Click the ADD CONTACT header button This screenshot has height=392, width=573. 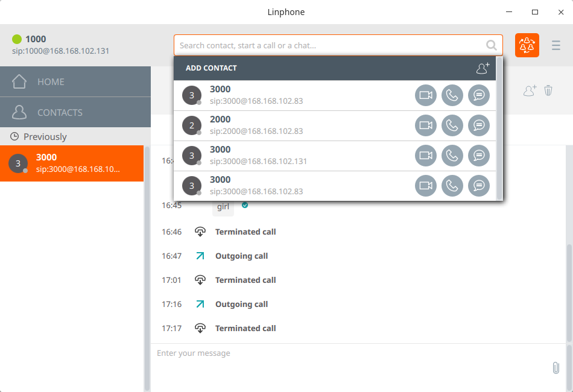point(211,68)
